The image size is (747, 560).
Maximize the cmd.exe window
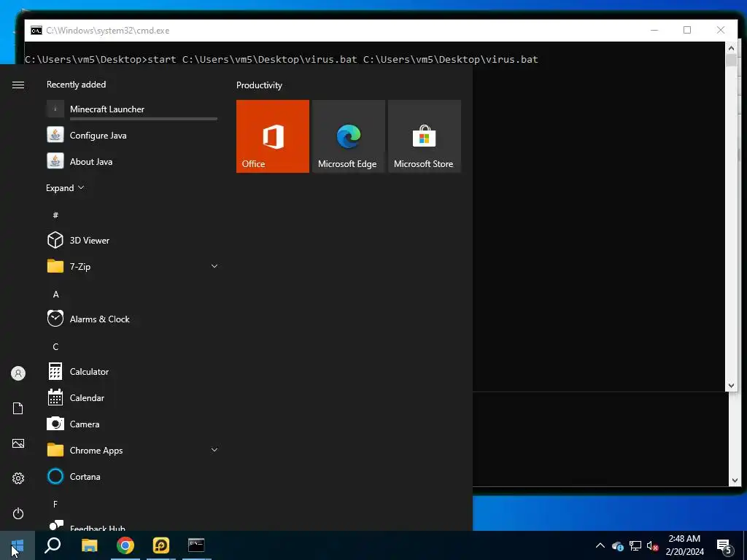tap(687, 30)
